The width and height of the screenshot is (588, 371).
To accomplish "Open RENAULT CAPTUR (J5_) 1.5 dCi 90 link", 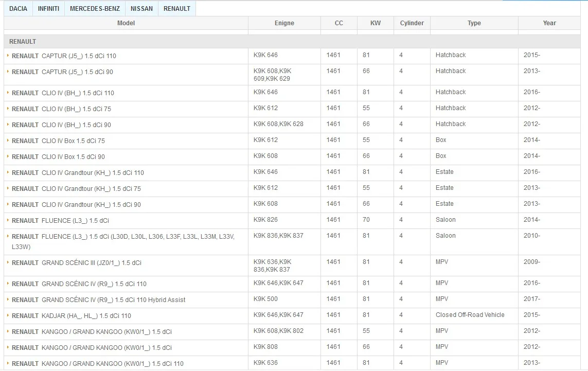I will [62, 72].
